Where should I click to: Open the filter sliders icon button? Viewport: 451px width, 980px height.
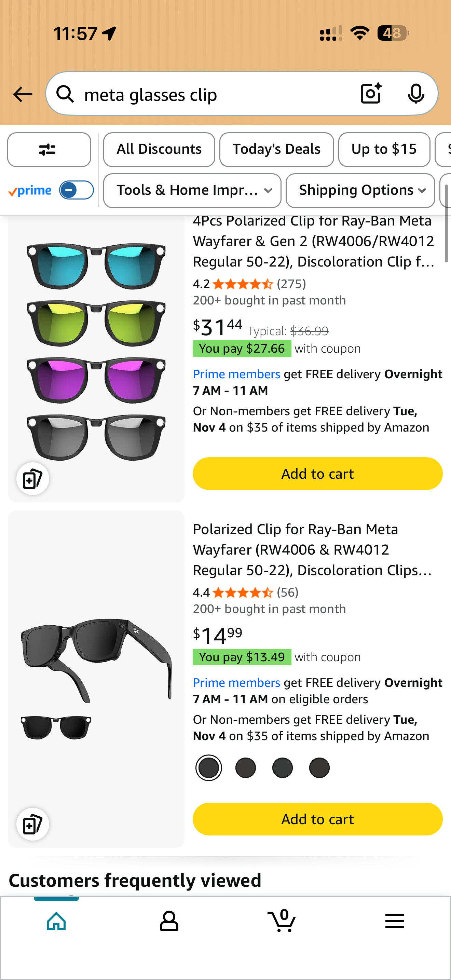tap(49, 150)
